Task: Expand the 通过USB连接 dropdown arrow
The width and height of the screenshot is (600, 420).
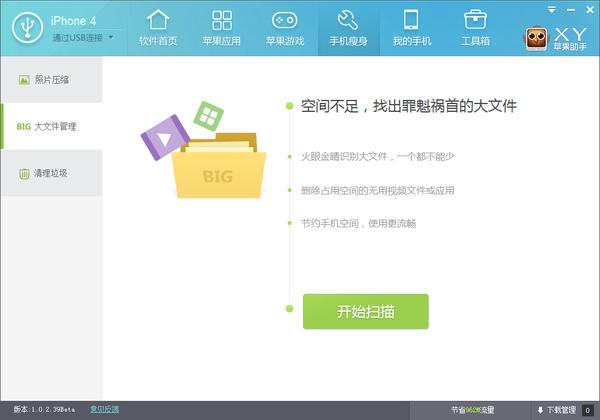Action: (x=111, y=37)
